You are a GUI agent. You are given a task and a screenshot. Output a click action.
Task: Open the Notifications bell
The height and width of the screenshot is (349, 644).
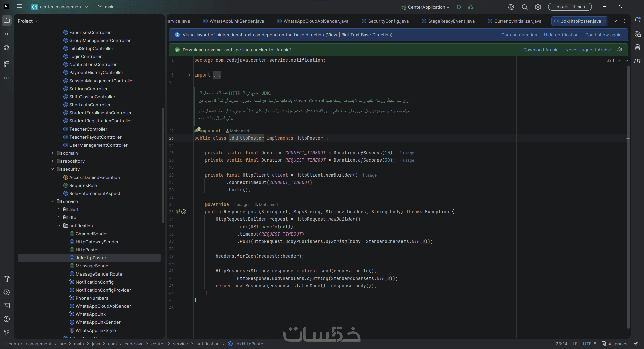click(637, 20)
